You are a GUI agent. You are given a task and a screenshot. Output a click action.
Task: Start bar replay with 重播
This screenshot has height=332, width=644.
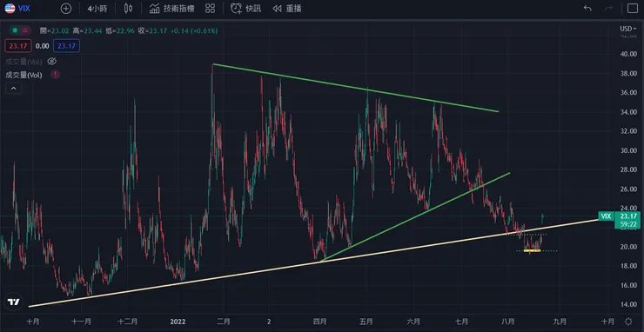point(287,8)
